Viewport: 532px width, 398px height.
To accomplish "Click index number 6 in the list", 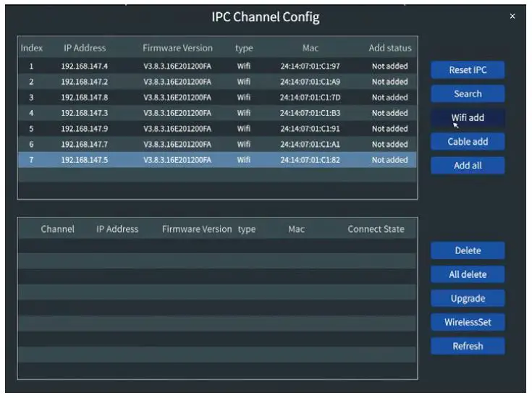I will click(x=31, y=144).
